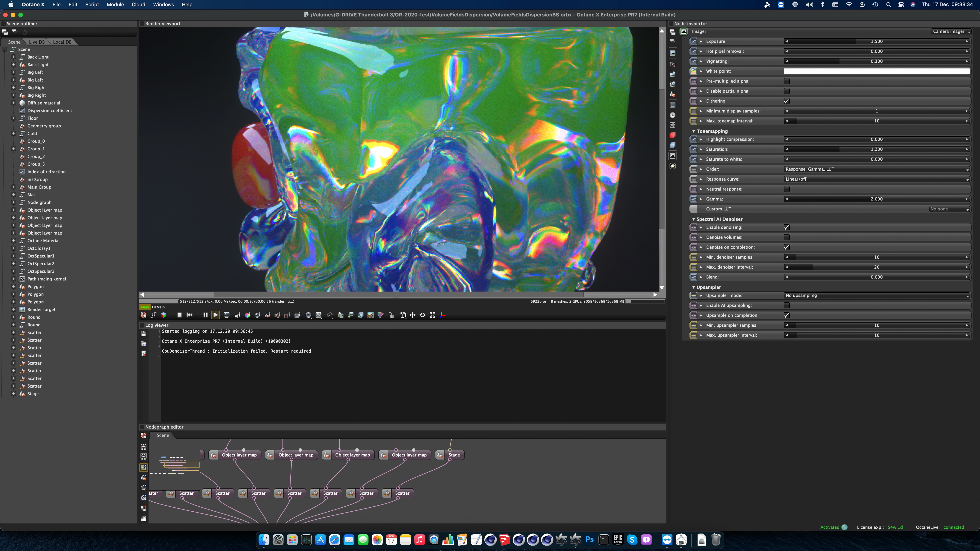Pause the render in viewport toolbar
This screenshot has width=980, height=551.
click(205, 315)
